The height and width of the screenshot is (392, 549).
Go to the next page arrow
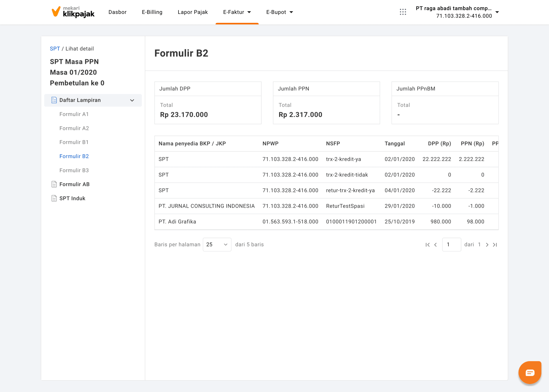coord(487,245)
